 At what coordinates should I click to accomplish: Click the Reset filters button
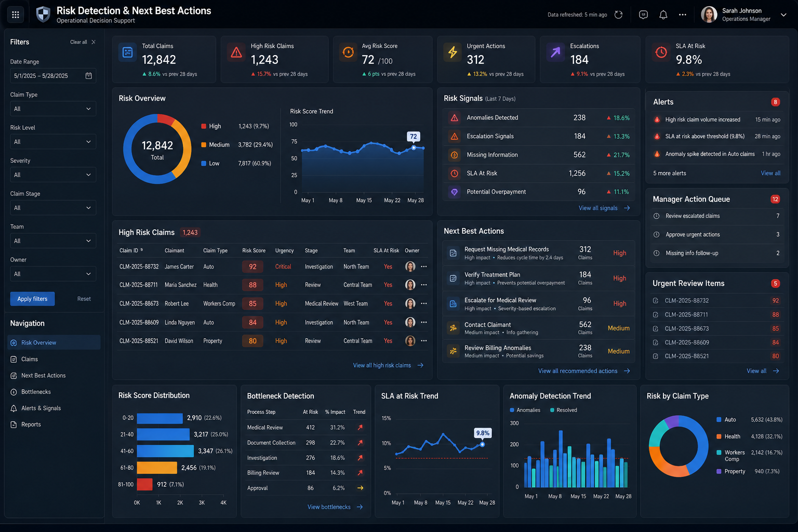tap(84, 299)
